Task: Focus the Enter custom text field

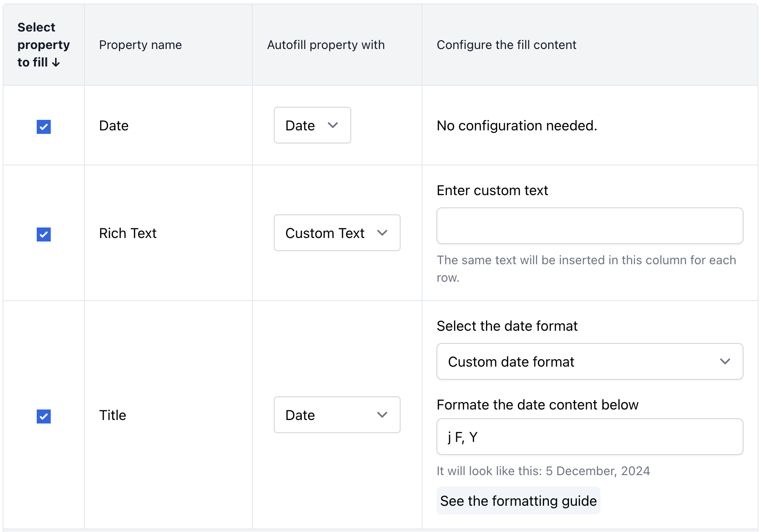Action: click(x=590, y=226)
